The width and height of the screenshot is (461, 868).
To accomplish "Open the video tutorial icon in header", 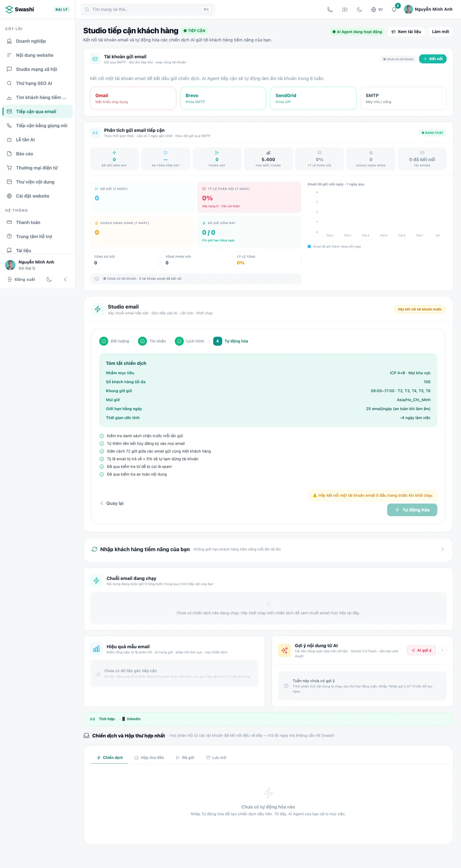I will coord(345,9).
